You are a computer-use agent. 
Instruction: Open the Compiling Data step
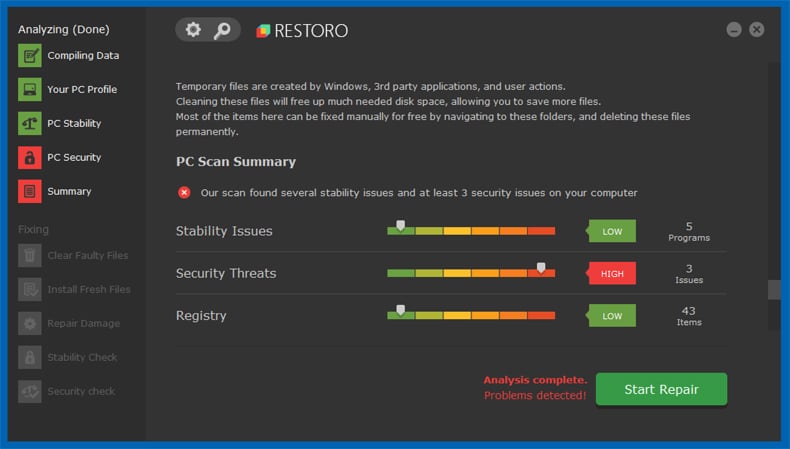[x=83, y=55]
